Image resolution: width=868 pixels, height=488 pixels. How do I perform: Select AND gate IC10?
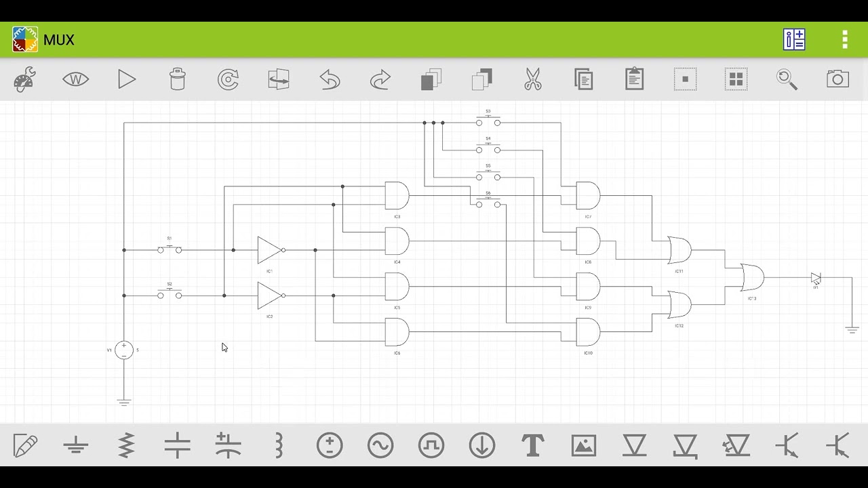tap(588, 332)
